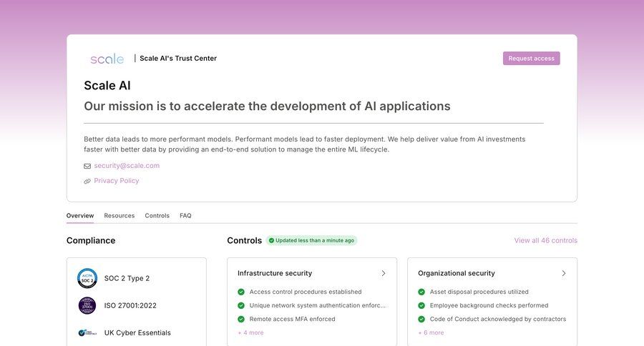644x346 pixels.
Task: Click the ISO 27001:2022 badge icon
Action: tap(87, 305)
